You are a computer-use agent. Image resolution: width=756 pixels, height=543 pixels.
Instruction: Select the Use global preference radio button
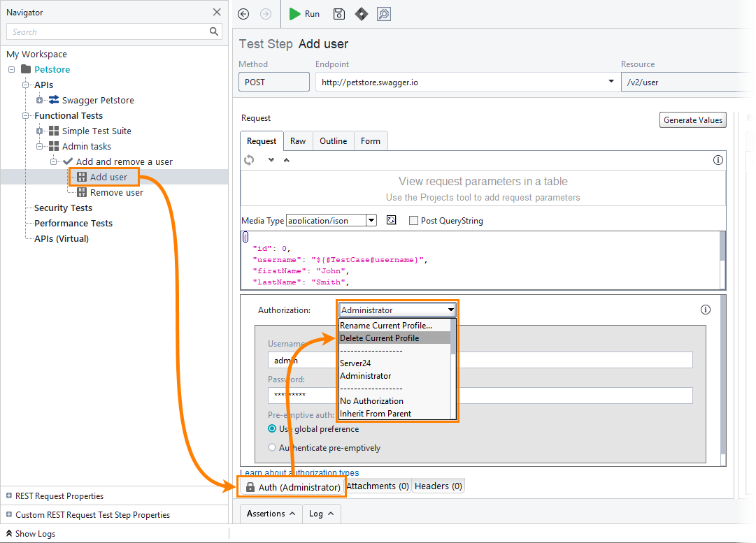point(272,429)
